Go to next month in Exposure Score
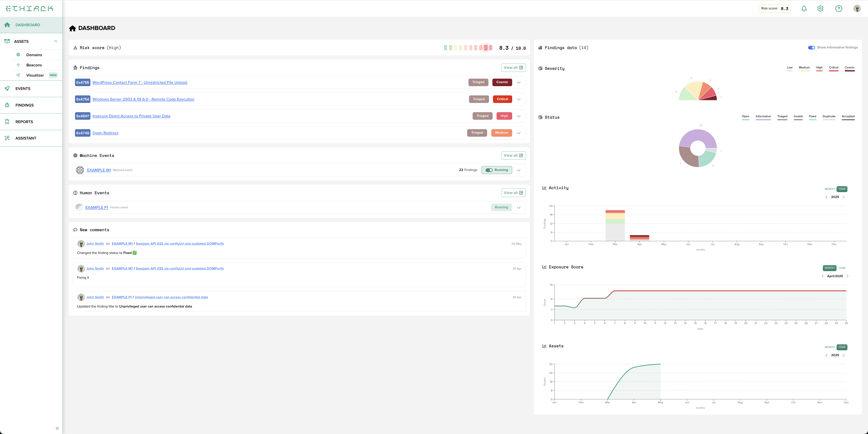Image resolution: width=868 pixels, height=434 pixels. pos(847,276)
